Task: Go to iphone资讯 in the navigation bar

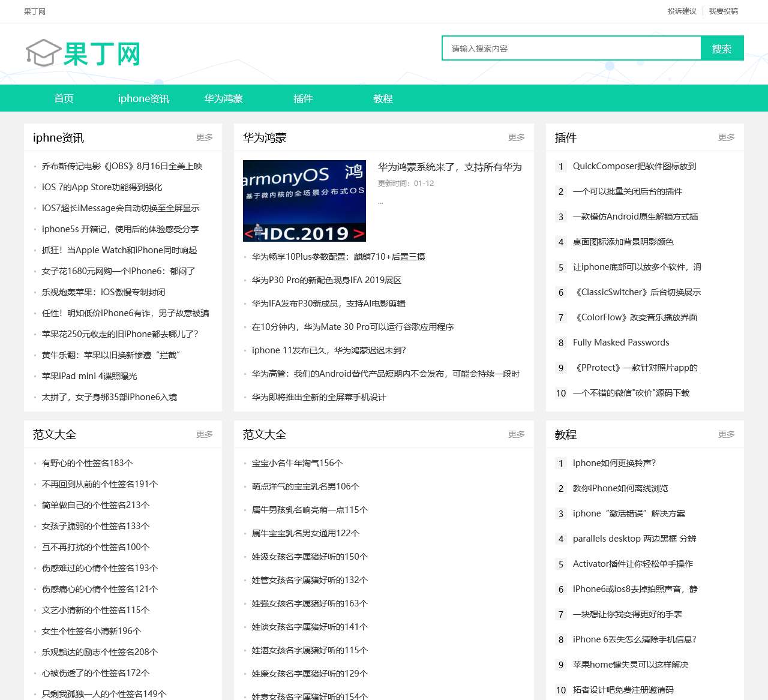Action: pyautogui.click(x=143, y=98)
